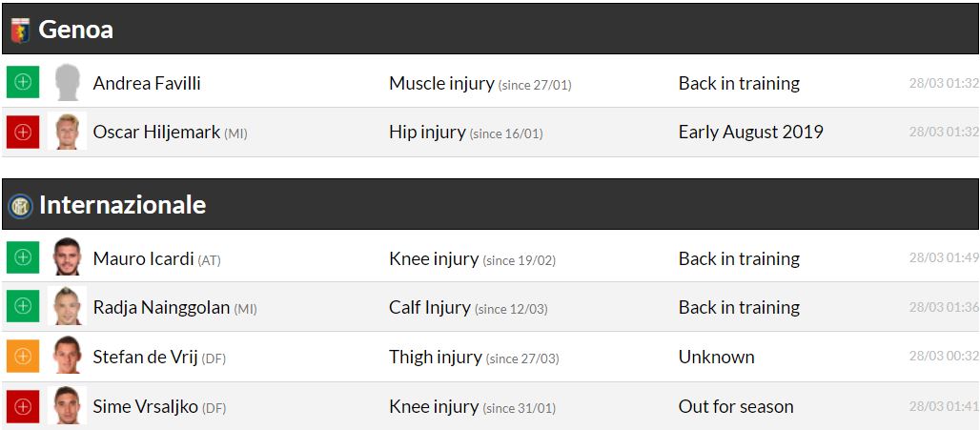
Task: Open Oscar Hiljemark's player name link
Action: [156, 132]
